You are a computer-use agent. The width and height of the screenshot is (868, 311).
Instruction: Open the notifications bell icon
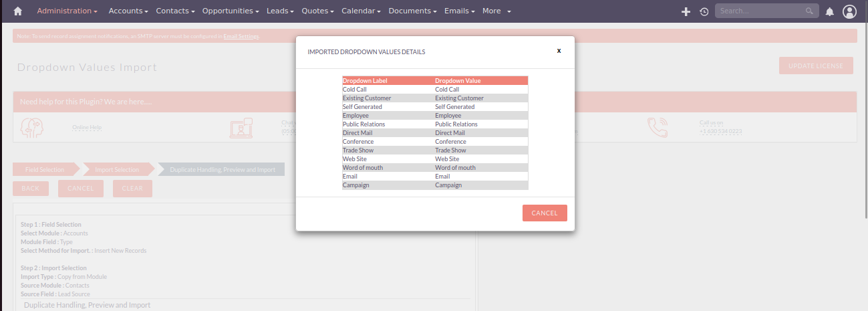pos(829,11)
